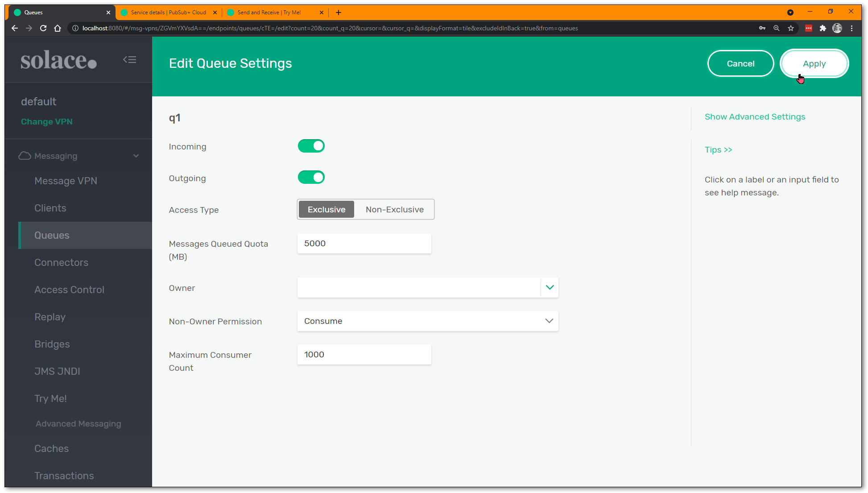Open Show Advanced Settings link
868x493 pixels.
[x=755, y=116]
